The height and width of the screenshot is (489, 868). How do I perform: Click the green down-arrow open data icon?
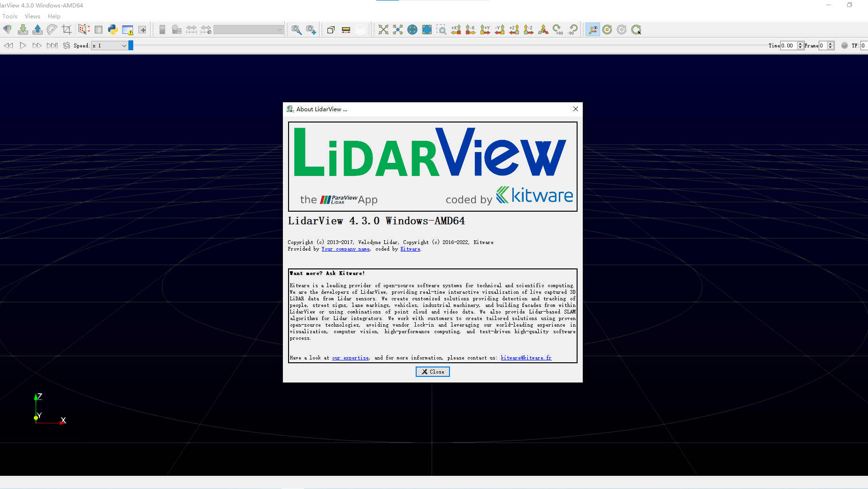pyautogui.click(x=23, y=30)
